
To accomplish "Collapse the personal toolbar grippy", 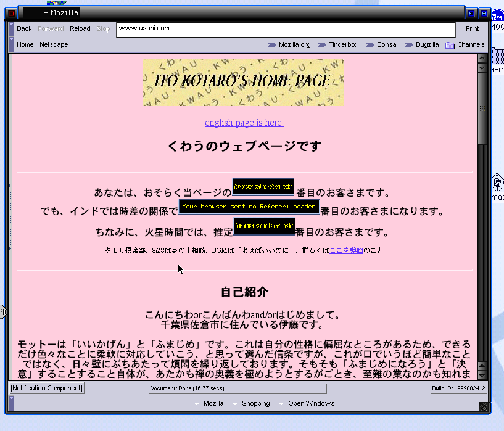I will (11, 44).
